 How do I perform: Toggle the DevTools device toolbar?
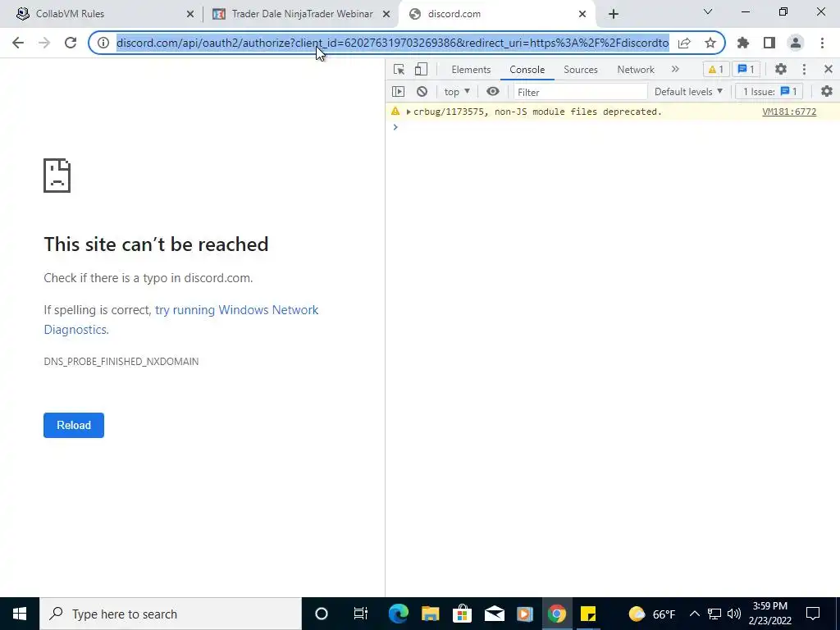coord(421,69)
